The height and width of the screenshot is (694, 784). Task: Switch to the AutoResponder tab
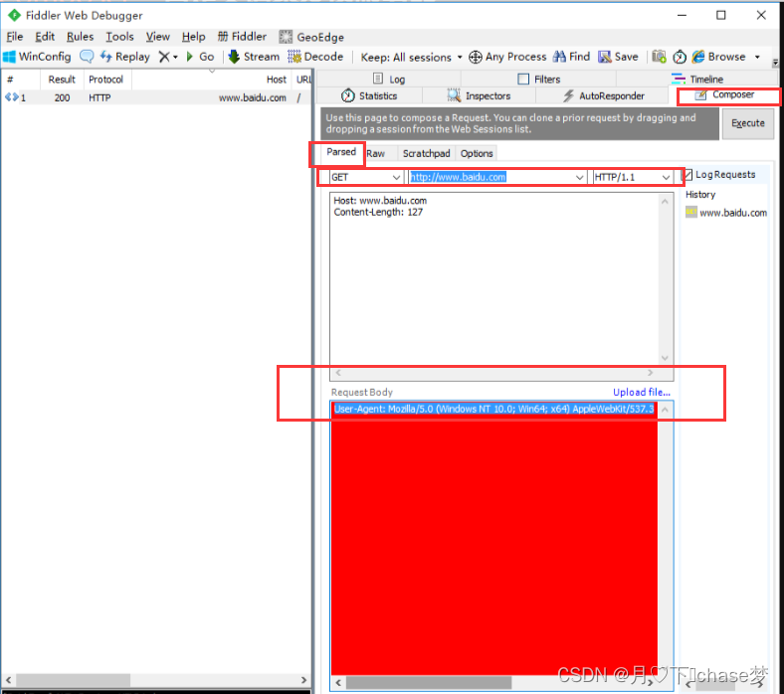click(x=603, y=95)
